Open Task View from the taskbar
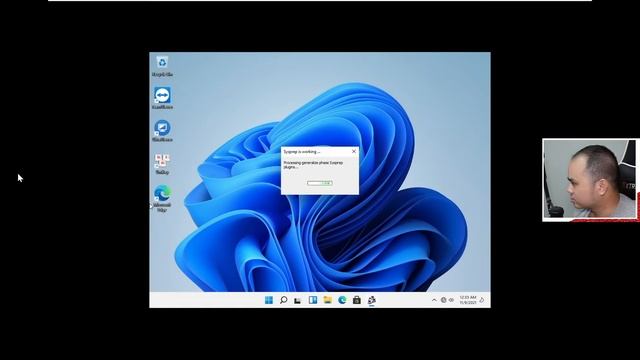The image size is (640, 360). [x=298, y=300]
